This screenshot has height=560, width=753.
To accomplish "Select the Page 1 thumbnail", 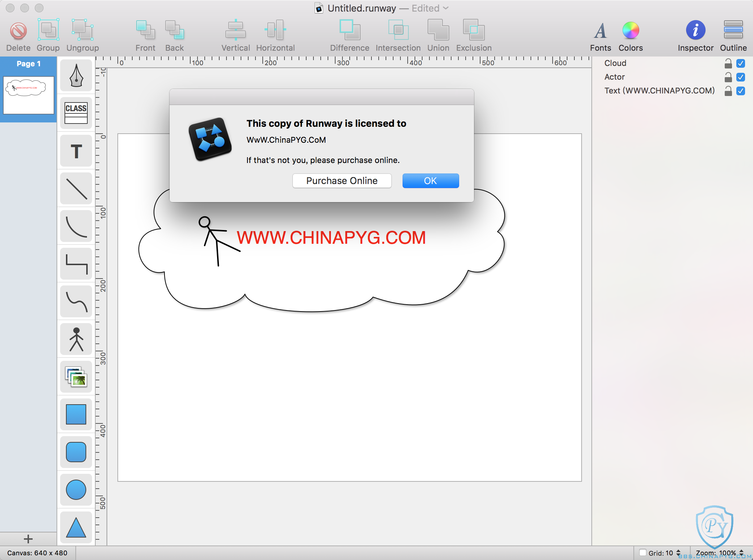I will 29,95.
